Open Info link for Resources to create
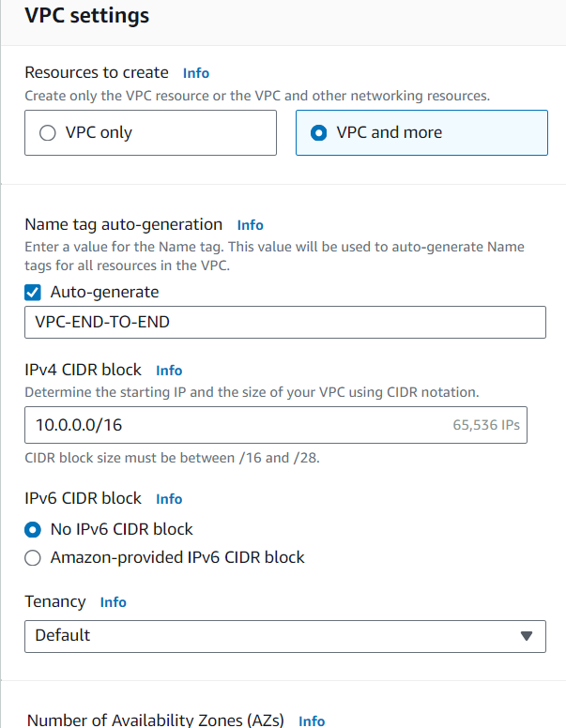Image resolution: width=566 pixels, height=728 pixels. coord(195,73)
